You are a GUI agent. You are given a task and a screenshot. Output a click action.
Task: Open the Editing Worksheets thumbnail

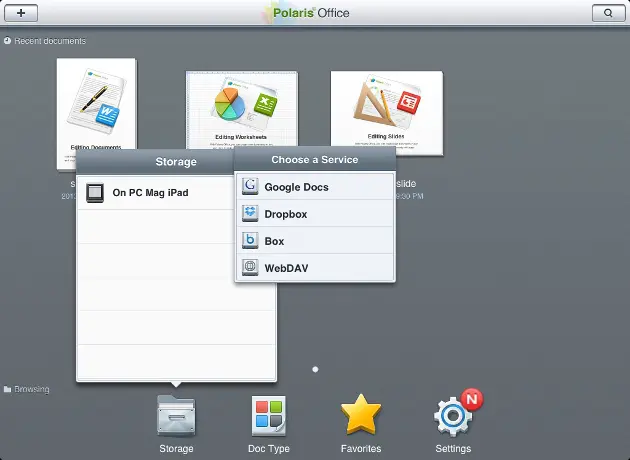tap(242, 109)
